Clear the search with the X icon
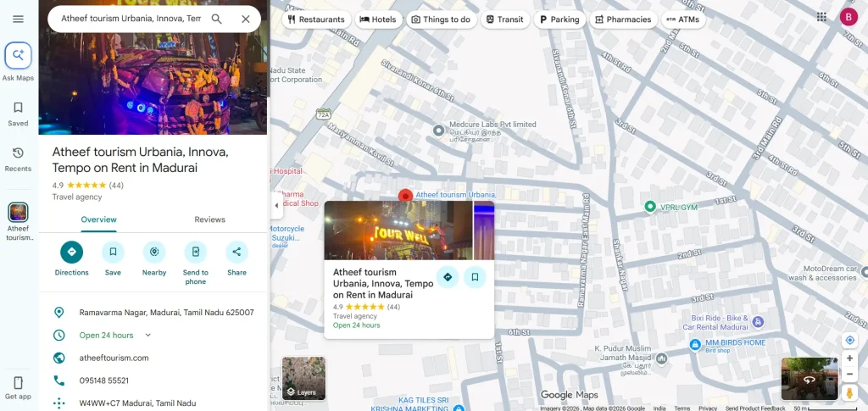Image resolution: width=868 pixels, height=411 pixels. [246, 19]
